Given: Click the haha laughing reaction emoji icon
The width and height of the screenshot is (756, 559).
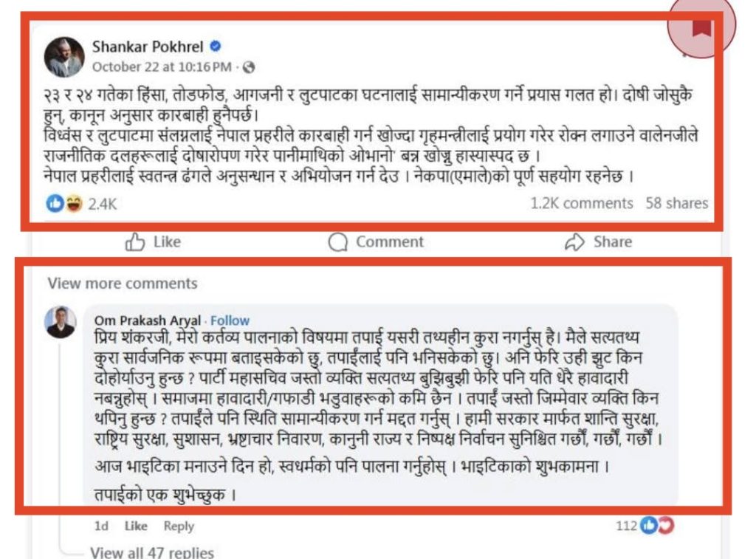Looking at the screenshot, I should pyautogui.click(x=73, y=204).
